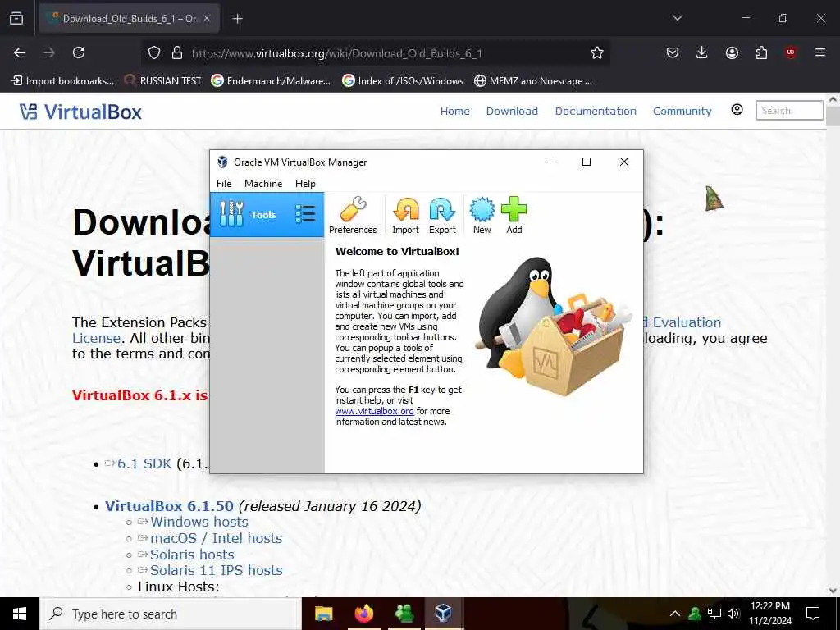View site security padlock information
Image resolution: width=840 pixels, height=630 pixels.
pyautogui.click(x=177, y=52)
